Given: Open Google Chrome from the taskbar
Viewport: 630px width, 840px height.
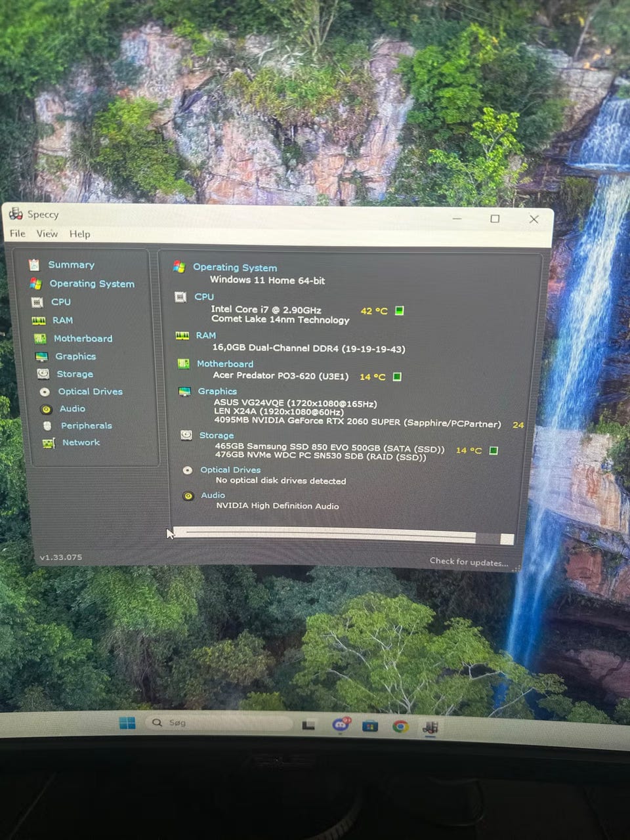Looking at the screenshot, I should 400,726.
